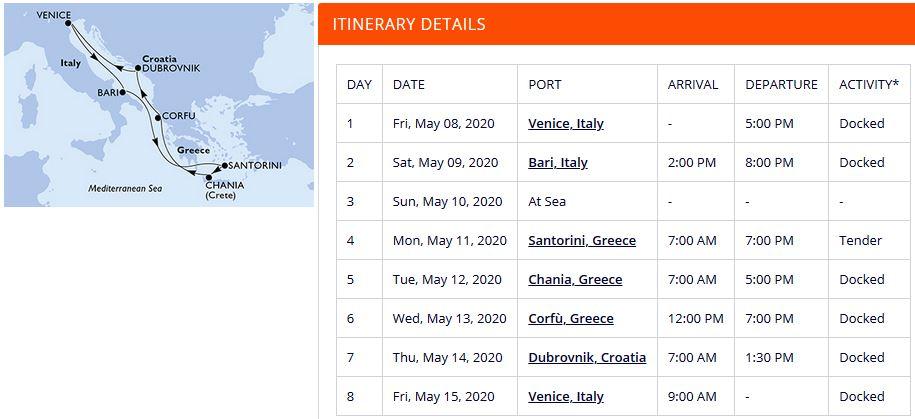The width and height of the screenshot is (915, 419).
Task: Click the Departure column header
Action: [781, 85]
